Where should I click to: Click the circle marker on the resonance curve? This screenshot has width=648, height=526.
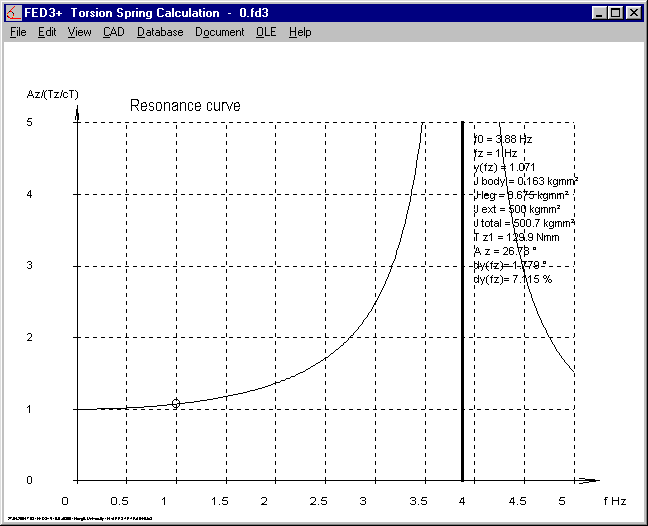176,403
